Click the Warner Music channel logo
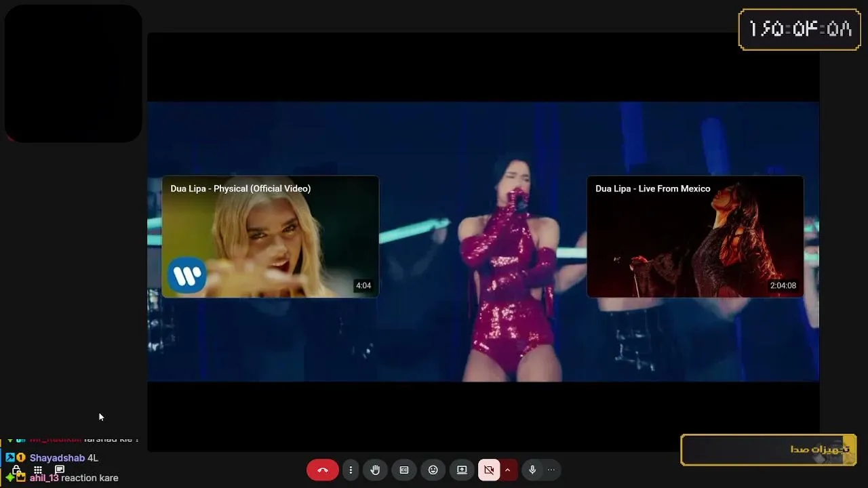 point(187,276)
